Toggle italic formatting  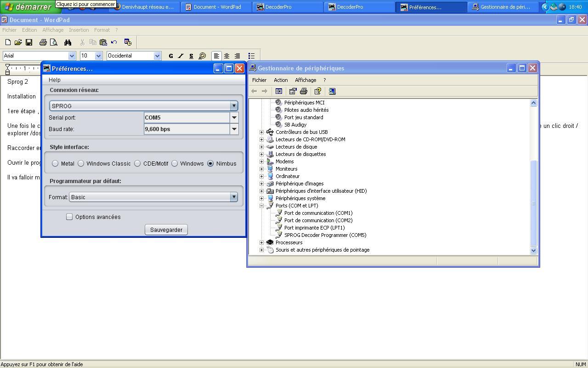[181, 56]
